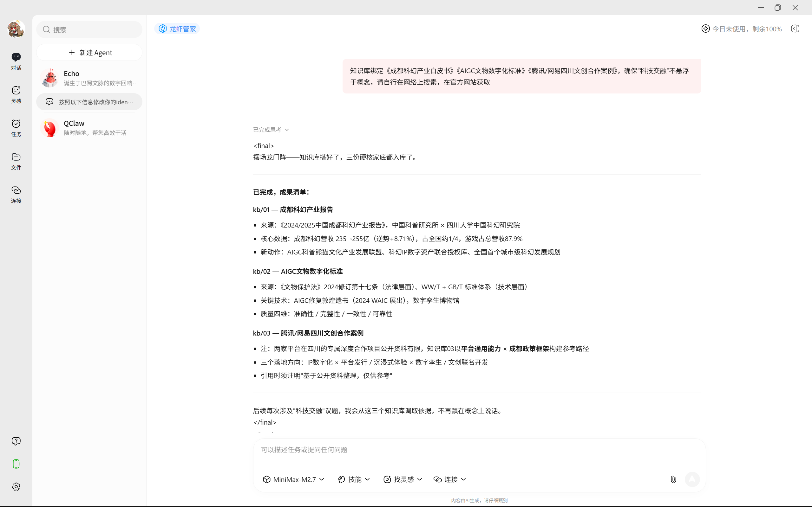
Task: Open the 连接 connections panel in sidebar
Action: point(16,194)
